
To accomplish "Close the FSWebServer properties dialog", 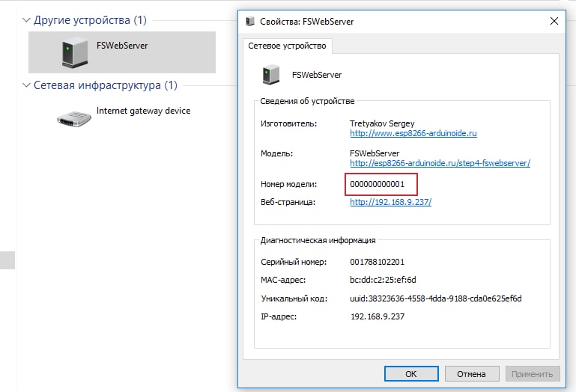I will coord(554,21).
